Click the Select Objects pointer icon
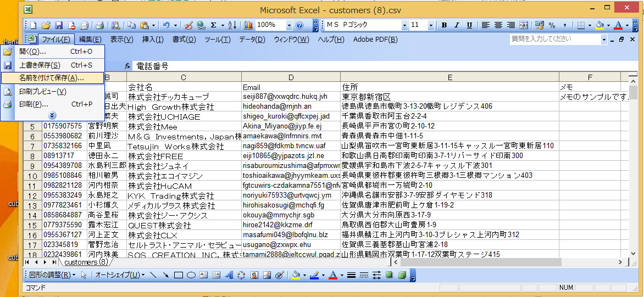 click(x=84, y=275)
